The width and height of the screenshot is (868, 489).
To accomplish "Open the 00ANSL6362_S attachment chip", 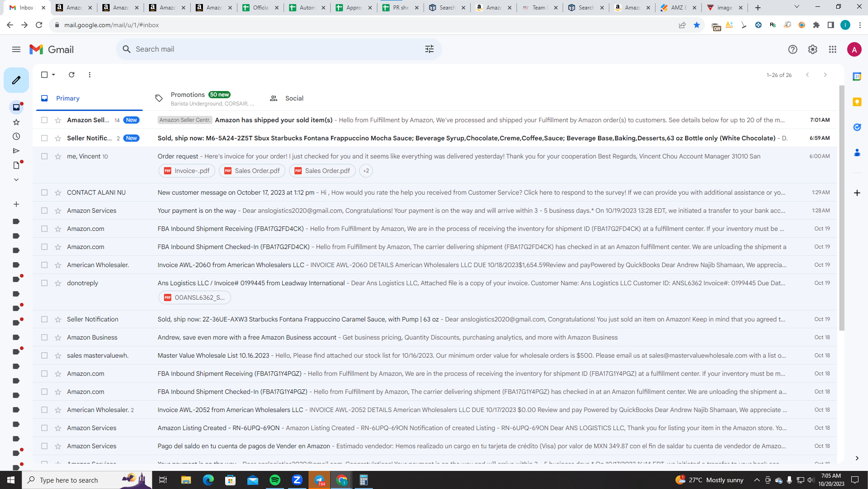I will coord(195,297).
